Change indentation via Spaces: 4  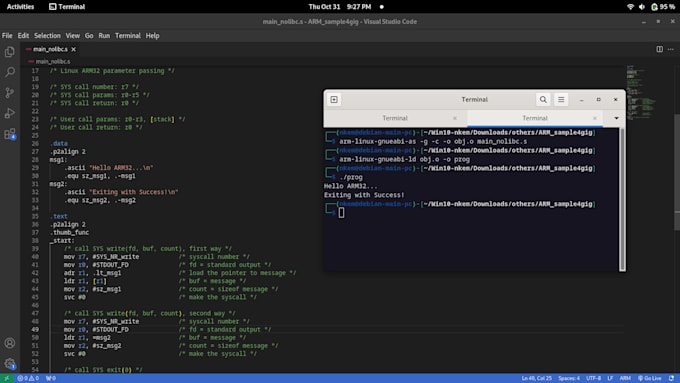click(x=569, y=378)
